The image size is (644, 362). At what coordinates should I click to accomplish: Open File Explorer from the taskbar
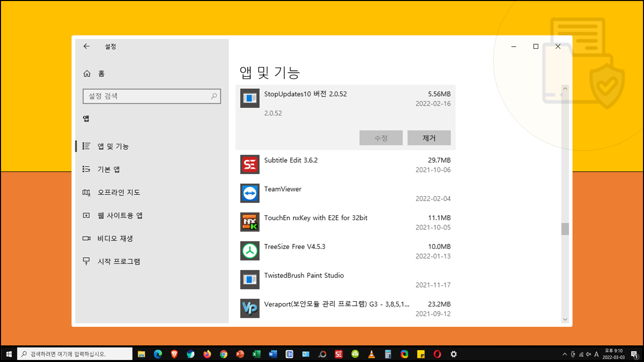pyautogui.click(x=141, y=354)
